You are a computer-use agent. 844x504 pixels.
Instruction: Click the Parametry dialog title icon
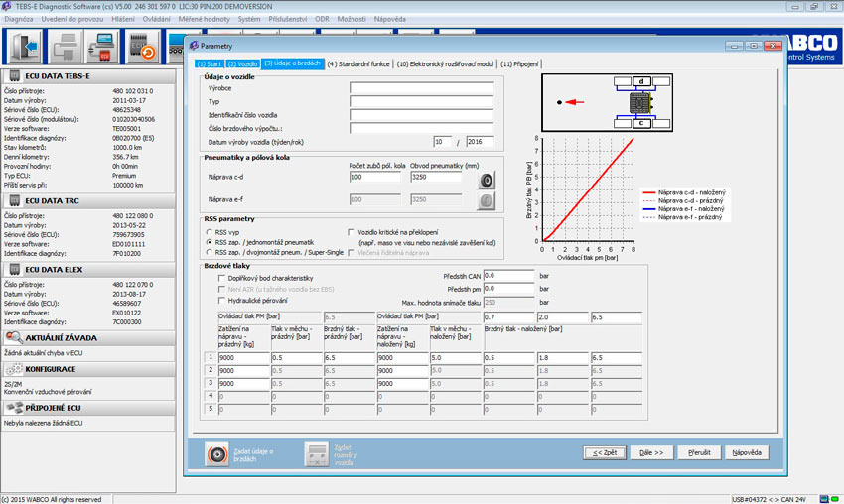point(194,46)
